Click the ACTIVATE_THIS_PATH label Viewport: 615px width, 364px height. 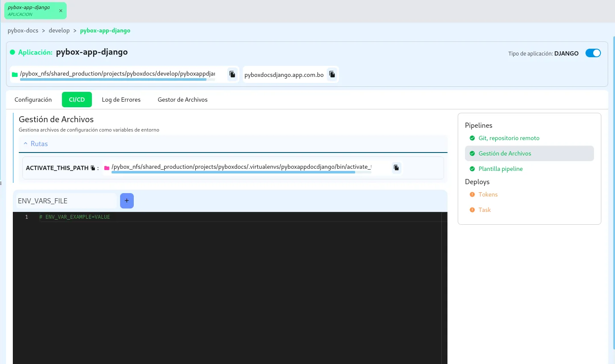[57, 168]
